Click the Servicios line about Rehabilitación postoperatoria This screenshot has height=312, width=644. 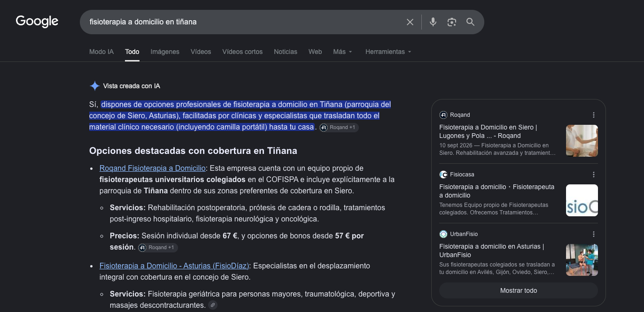(248, 213)
